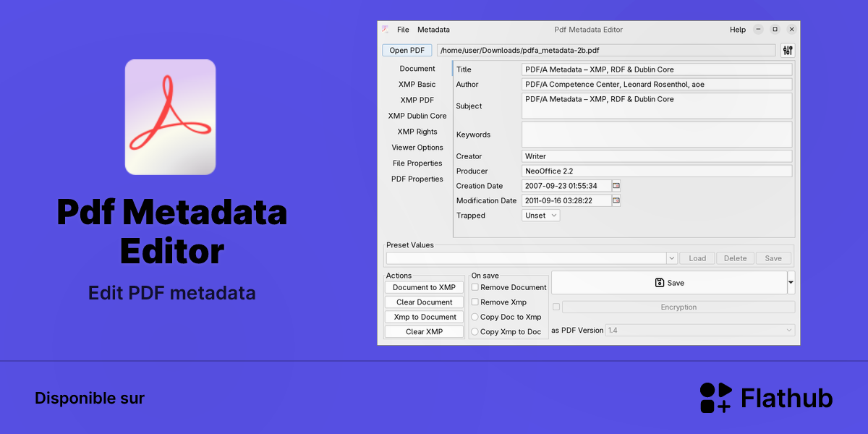
Task: Switch to the XMP PDF tab
Action: point(417,100)
